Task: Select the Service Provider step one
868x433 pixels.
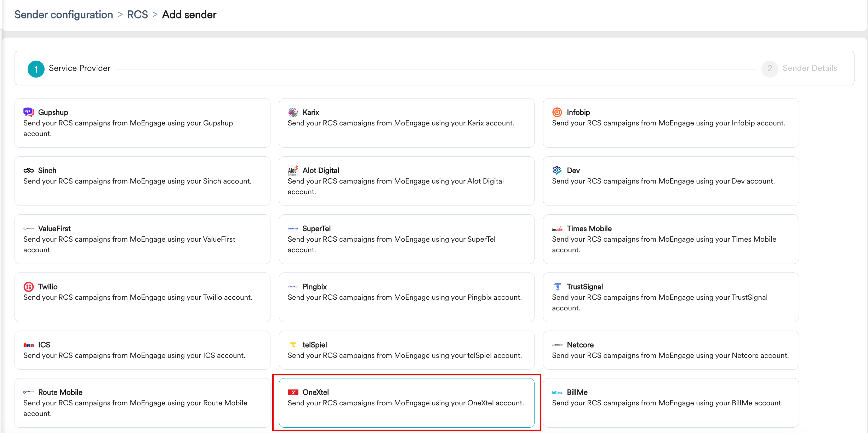Action: pos(69,68)
